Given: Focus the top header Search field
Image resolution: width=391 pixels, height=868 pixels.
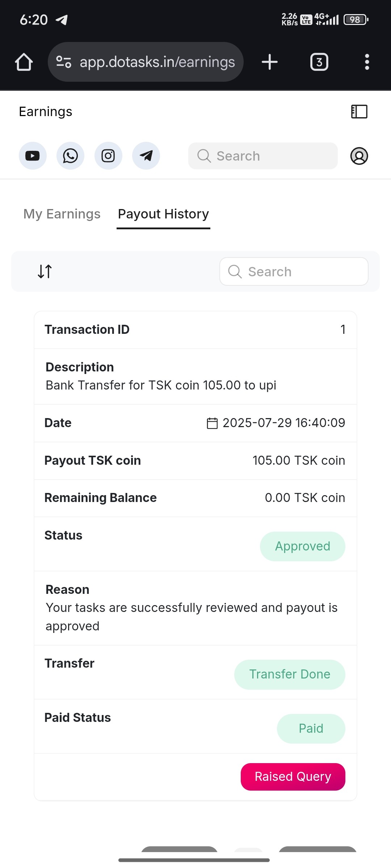Looking at the screenshot, I should 263,156.
